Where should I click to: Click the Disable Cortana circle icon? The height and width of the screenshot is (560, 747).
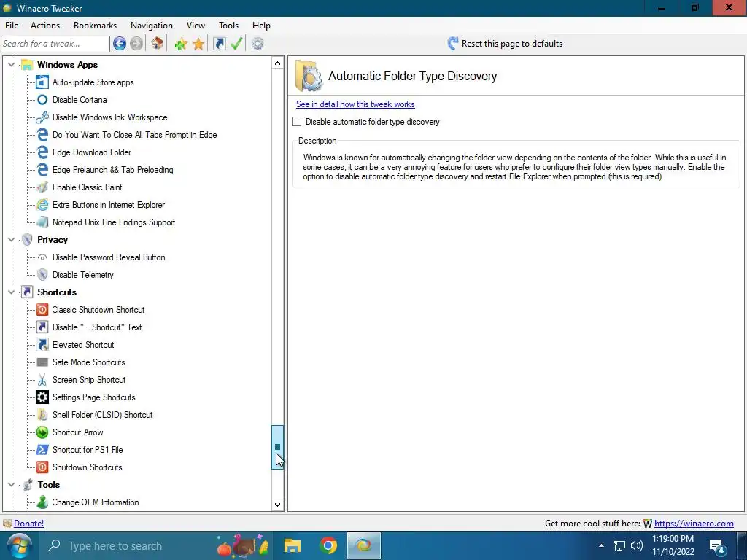click(42, 100)
